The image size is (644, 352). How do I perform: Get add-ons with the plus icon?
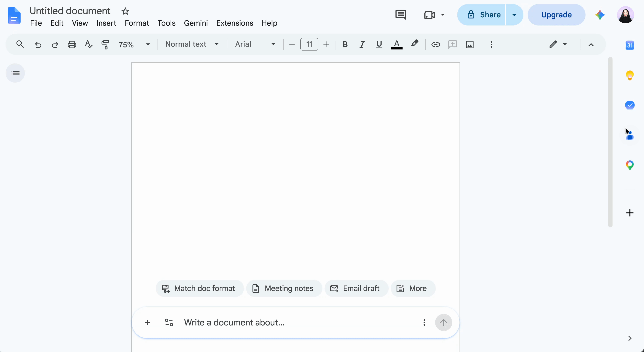click(630, 213)
